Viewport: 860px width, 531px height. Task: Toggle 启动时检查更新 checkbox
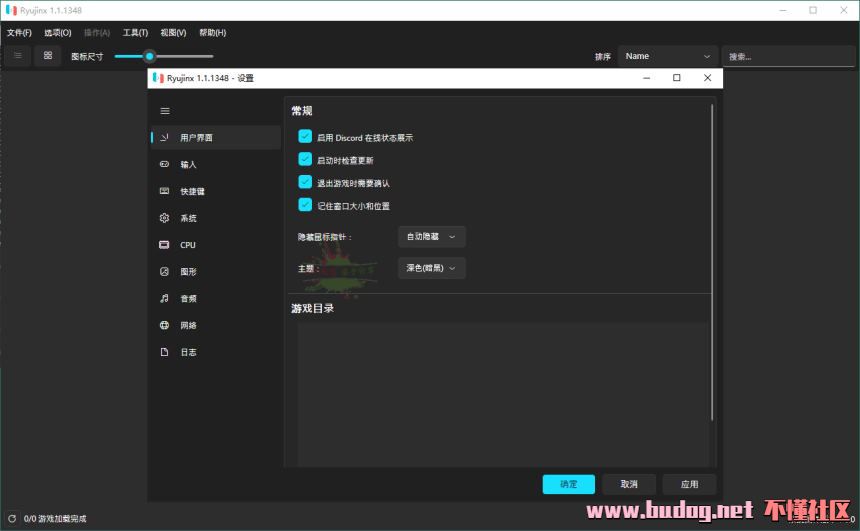pos(305,160)
